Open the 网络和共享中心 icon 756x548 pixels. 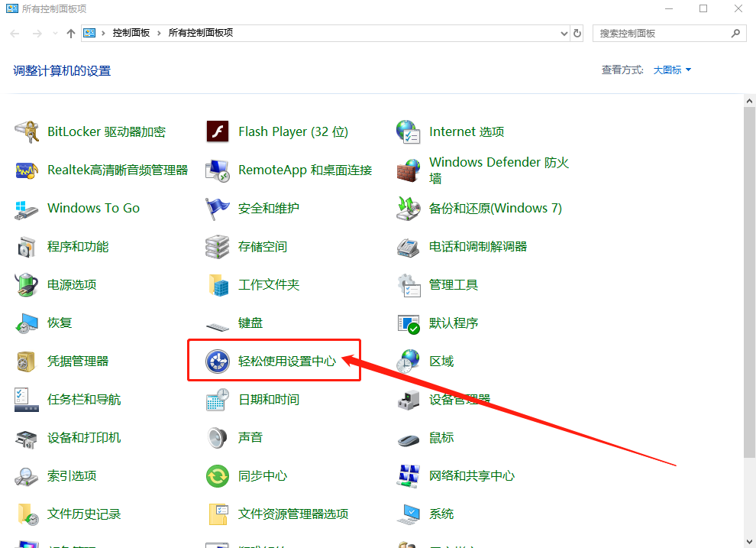point(409,475)
